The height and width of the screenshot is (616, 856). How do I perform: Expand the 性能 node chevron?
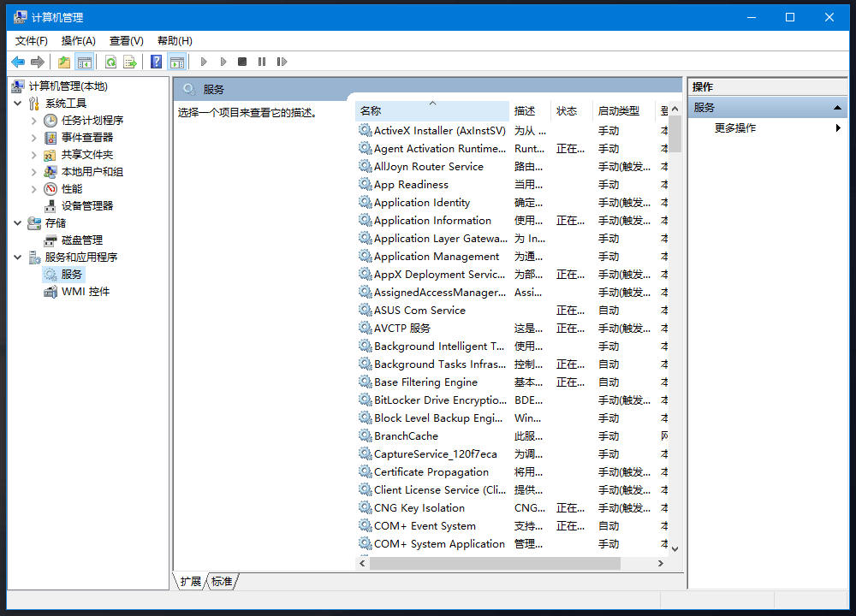[34, 189]
